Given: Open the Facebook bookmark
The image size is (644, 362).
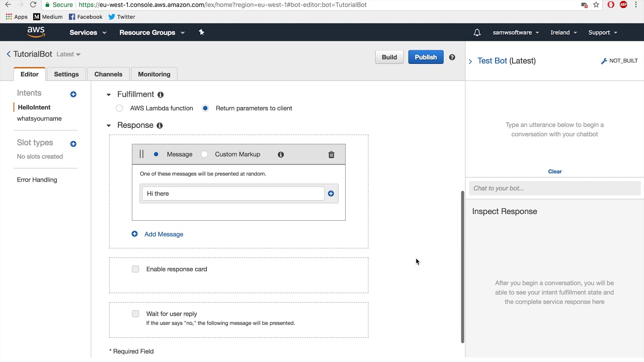Looking at the screenshot, I should (86, 17).
